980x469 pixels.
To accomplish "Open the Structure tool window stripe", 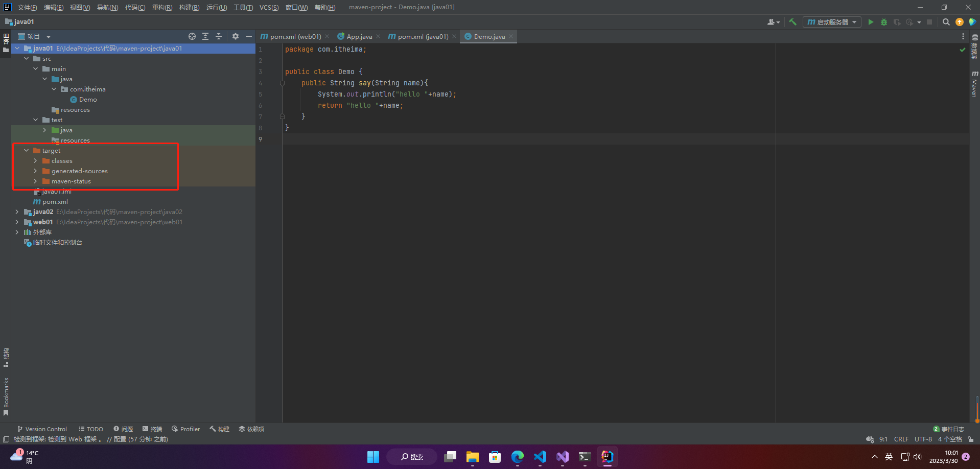I will (6, 358).
